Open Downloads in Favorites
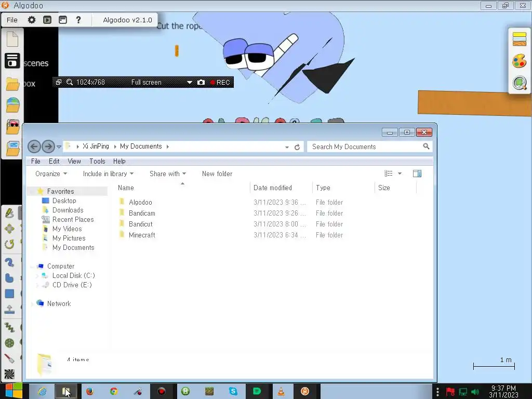The image size is (532, 399). [x=68, y=210]
